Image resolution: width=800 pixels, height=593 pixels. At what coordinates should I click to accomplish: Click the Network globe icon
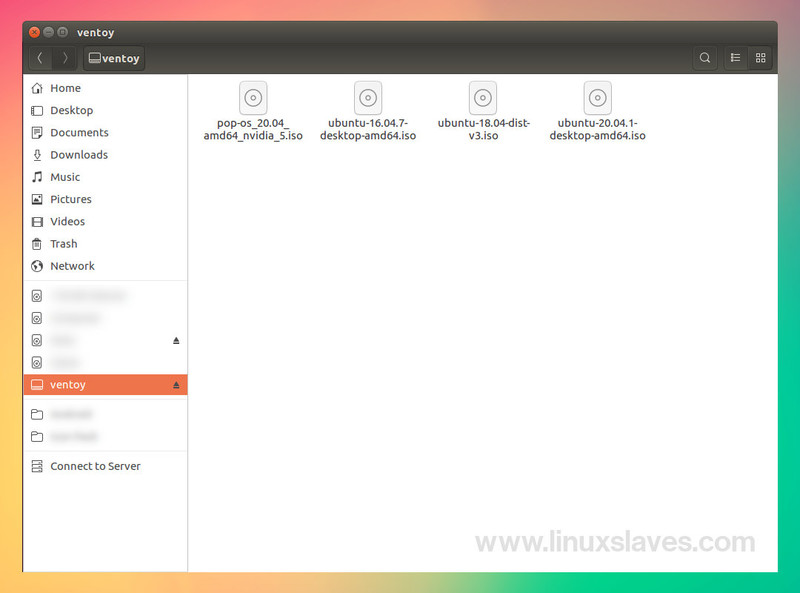tap(37, 266)
